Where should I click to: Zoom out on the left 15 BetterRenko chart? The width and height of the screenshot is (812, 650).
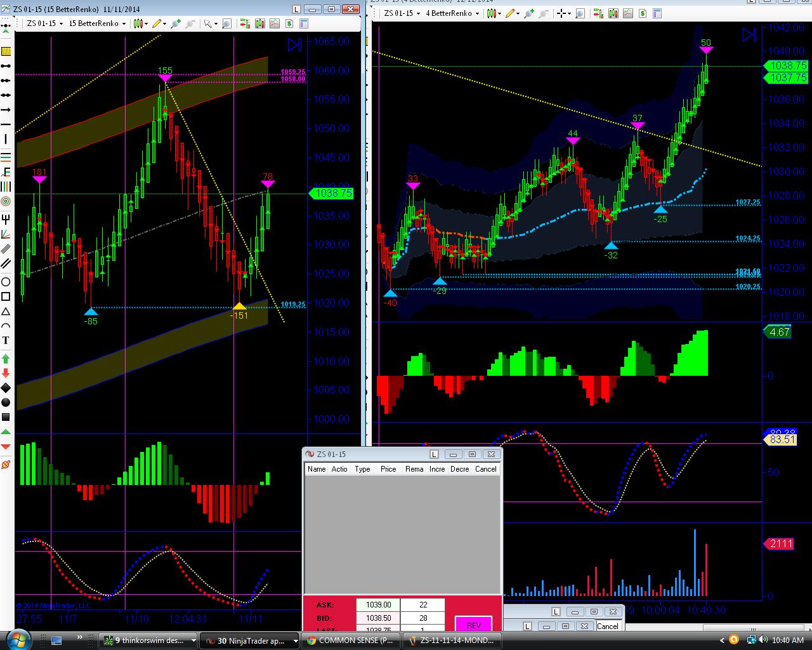click(190, 23)
